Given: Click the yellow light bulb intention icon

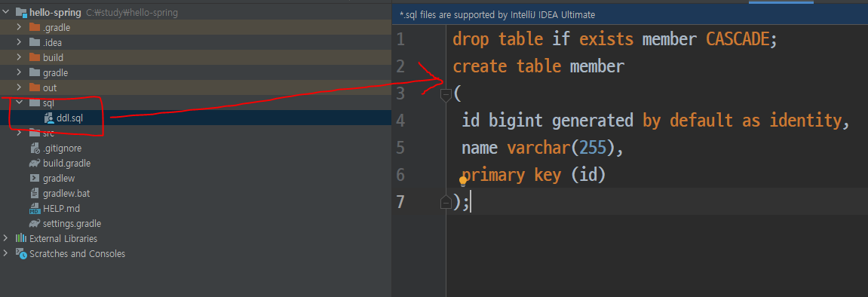Looking at the screenshot, I should point(463,182).
